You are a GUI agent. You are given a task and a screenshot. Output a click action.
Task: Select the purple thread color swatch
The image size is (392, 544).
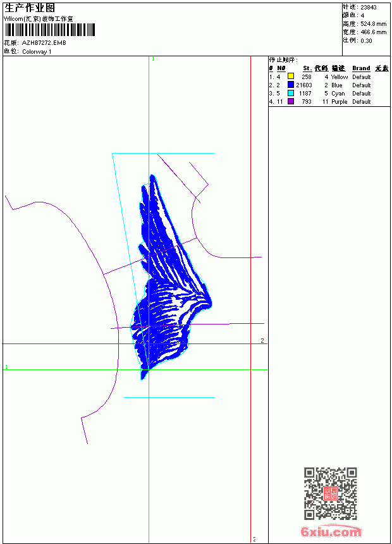(291, 101)
